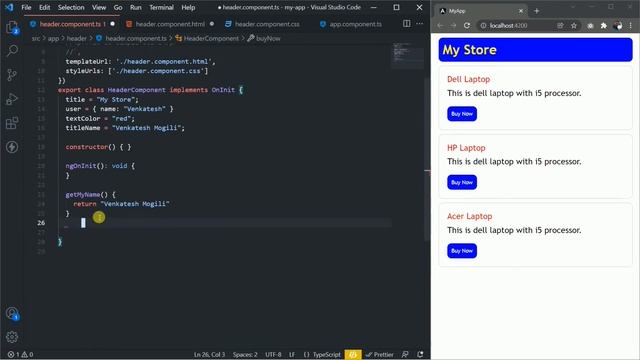Open the lightning bolt extension view

click(x=12, y=147)
